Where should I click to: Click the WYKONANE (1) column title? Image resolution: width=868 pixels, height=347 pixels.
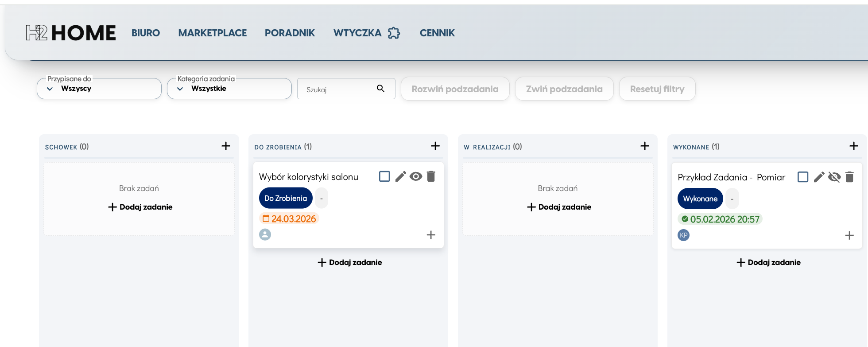point(696,147)
